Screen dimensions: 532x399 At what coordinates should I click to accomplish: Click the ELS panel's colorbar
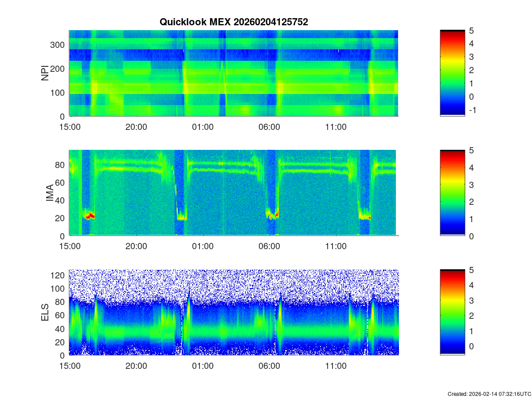pyautogui.click(x=452, y=313)
